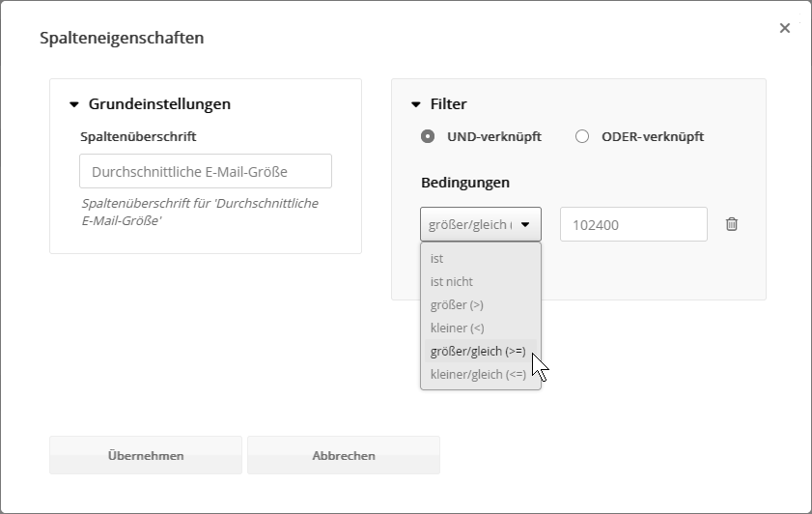Click the 102400 filter value field
Image resolution: width=812 pixels, height=514 pixels.
633,224
